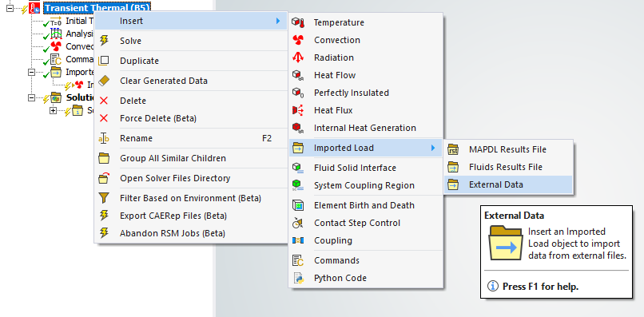Choose Solve from the context menu

[x=191, y=41]
